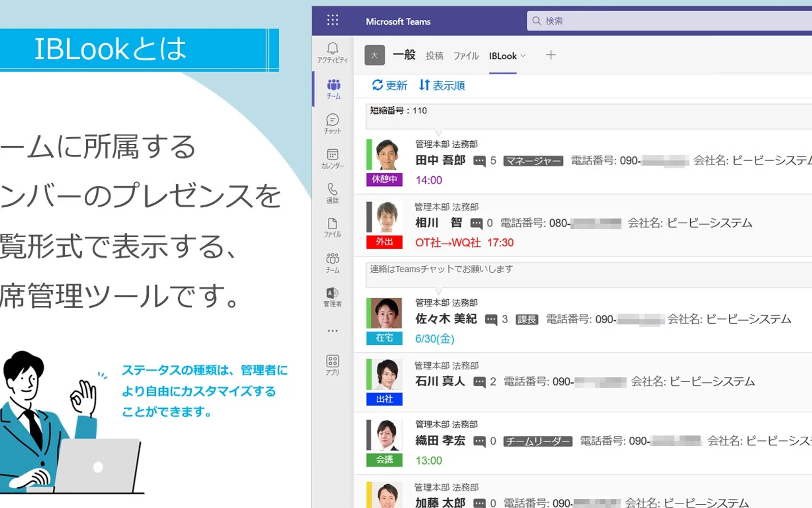The image size is (812, 508).
Task: Open the second チーム icon above 管理者
Action: (x=332, y=263)
